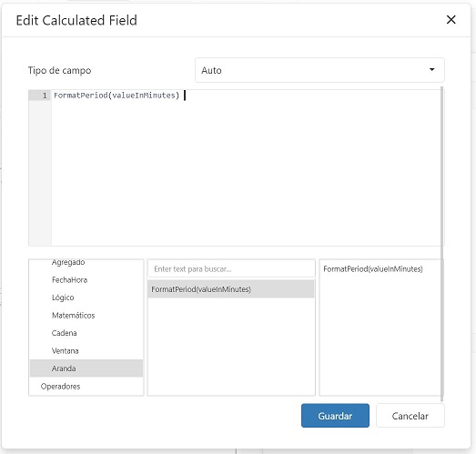The height and width of the screenshot is (454, 476).
Task: Click the FormatPeriod description in right panel
Action: [x=373, y=269]
